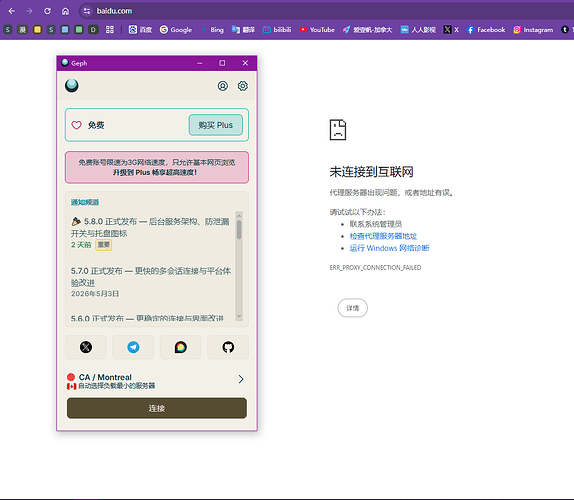Open the 5.8.0 正式发布 announcement
574x500 pixels.
coord(150,227)
